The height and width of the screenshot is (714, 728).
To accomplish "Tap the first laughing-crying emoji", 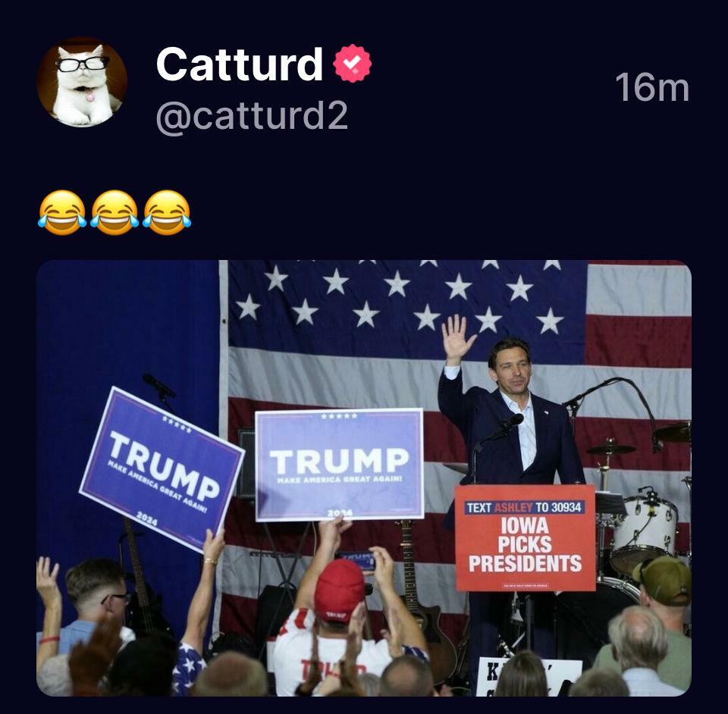I will click(62, 212).
